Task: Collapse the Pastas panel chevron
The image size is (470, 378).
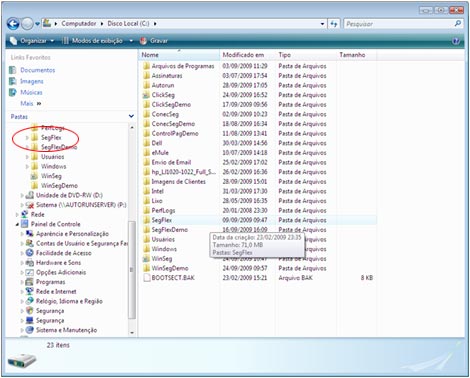Action: tap(131, 116)
